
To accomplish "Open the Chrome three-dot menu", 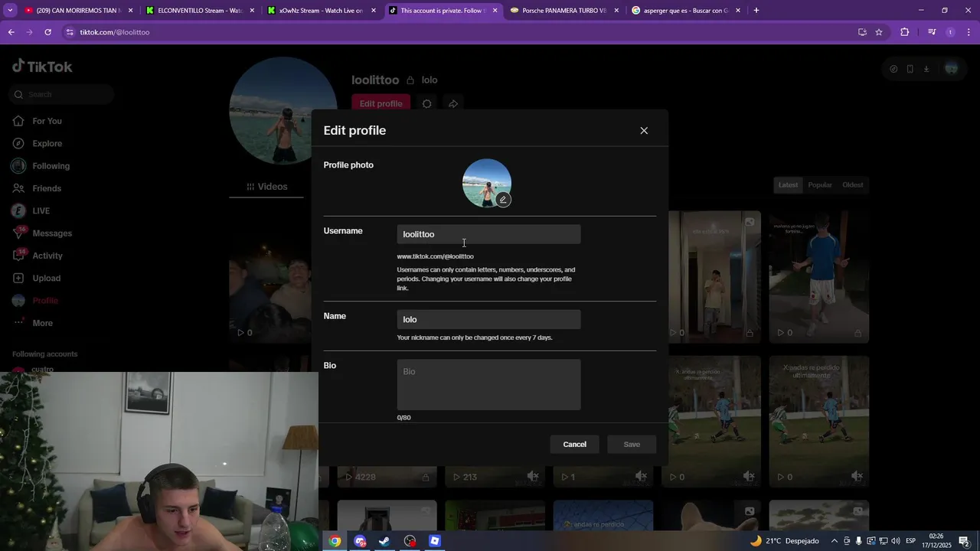I will click(x=970, y=32).
